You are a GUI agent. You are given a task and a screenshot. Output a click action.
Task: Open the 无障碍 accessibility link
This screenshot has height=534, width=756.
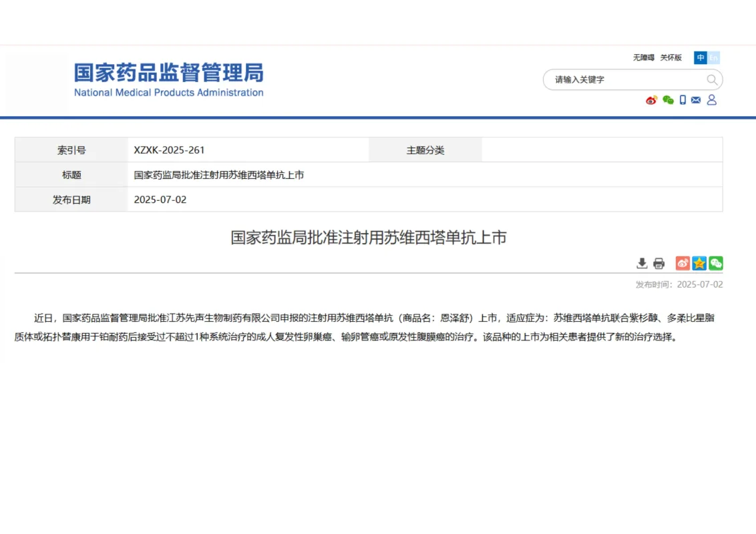click(645, 58)
